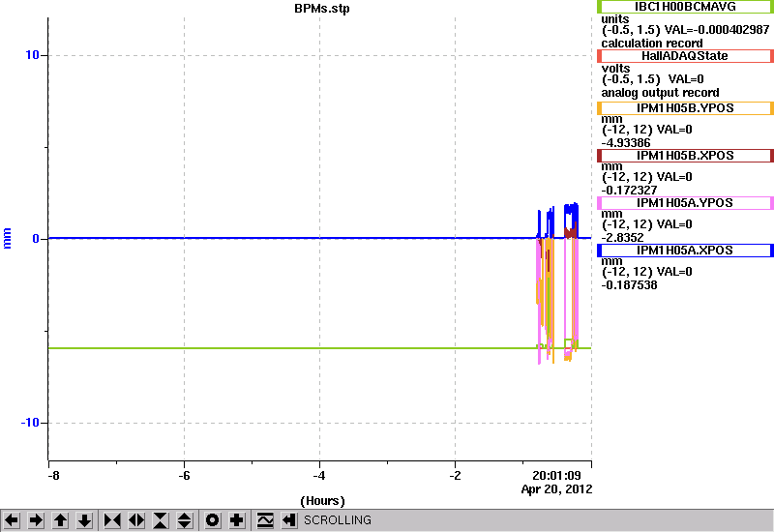Click the value -4.93386 under IPM1H05B.YPOS
The height and width of the screenshot is (532, 774).
626,143
